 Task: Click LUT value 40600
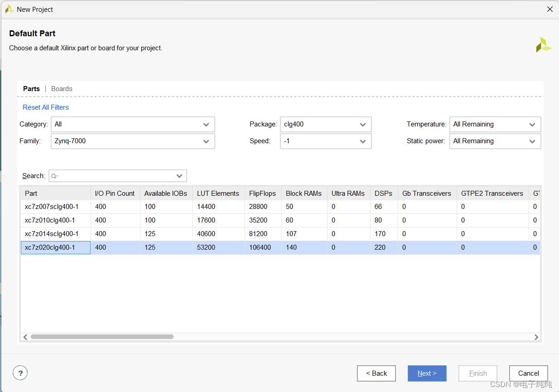pos(206,234)
